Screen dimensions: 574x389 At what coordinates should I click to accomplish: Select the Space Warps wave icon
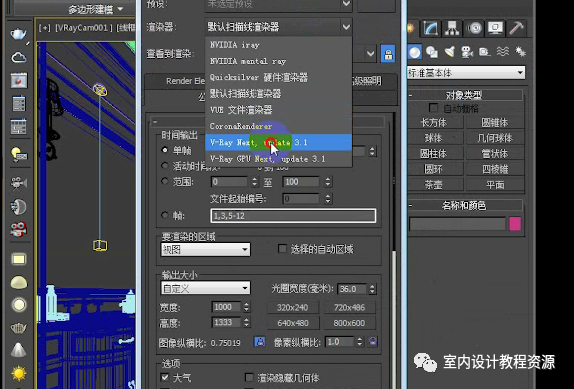point(503,52)
